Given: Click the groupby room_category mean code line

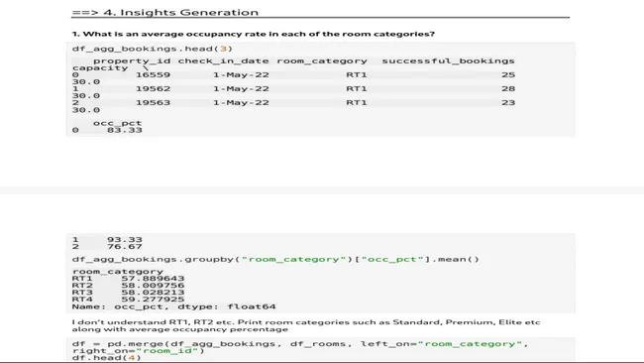Looking at the screenshot, I should point(275,260).
